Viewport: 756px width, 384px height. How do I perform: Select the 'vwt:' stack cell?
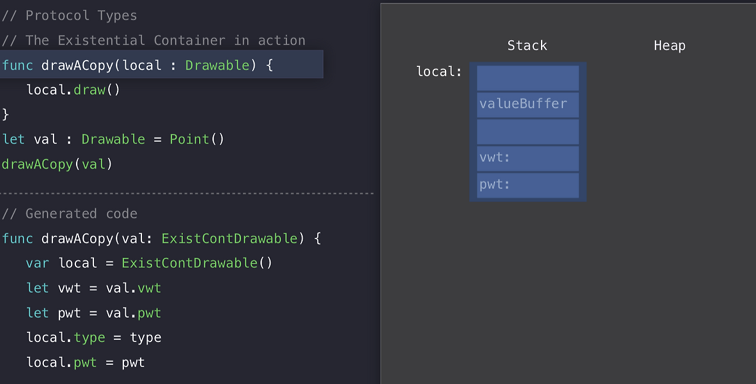528,158
